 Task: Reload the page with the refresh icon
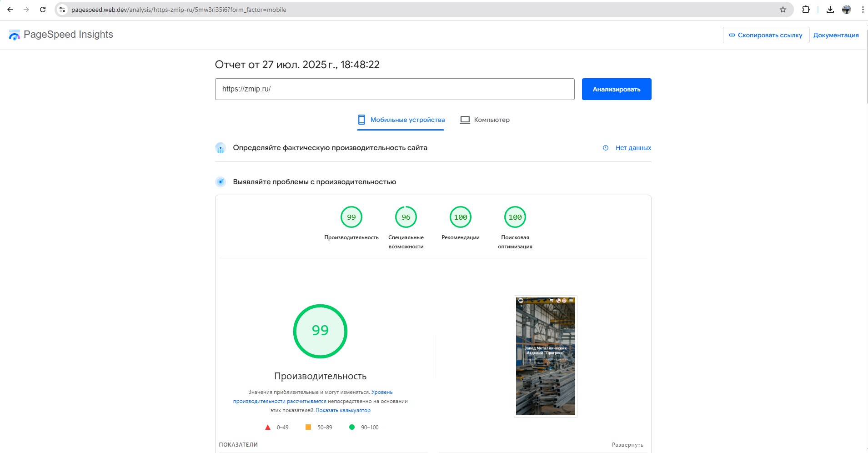click(43, 9)
